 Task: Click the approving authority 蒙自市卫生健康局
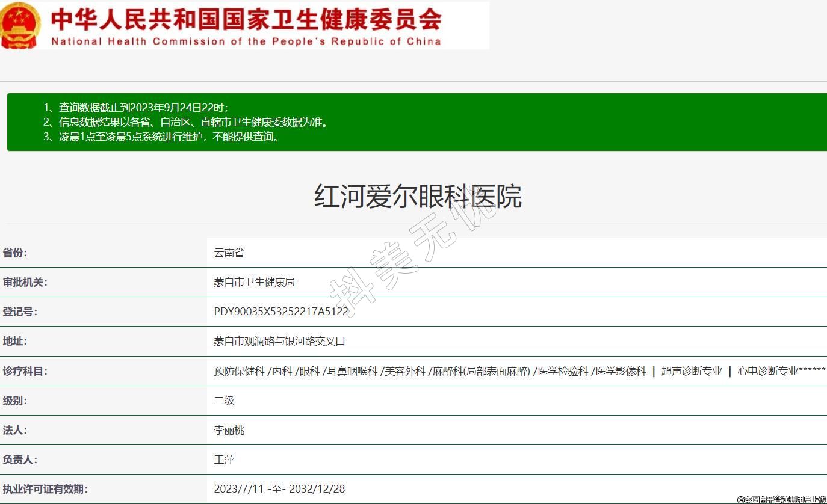point(254,282)
